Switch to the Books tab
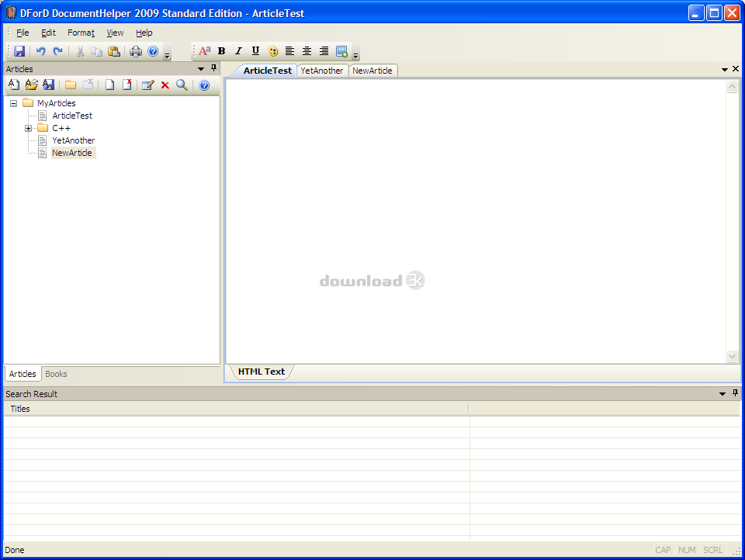Viewport: 745px width, 560px height. click(56, 374)
